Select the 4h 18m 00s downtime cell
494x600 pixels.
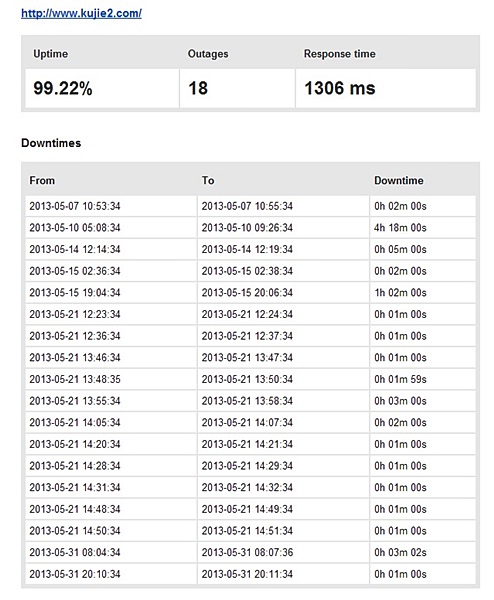[x=422, y=228]
